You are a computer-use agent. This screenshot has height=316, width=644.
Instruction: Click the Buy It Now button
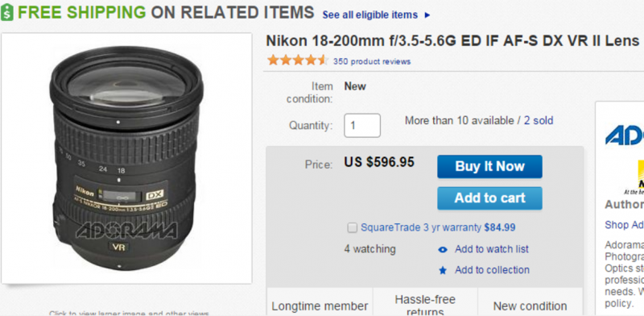pos(489,167)
